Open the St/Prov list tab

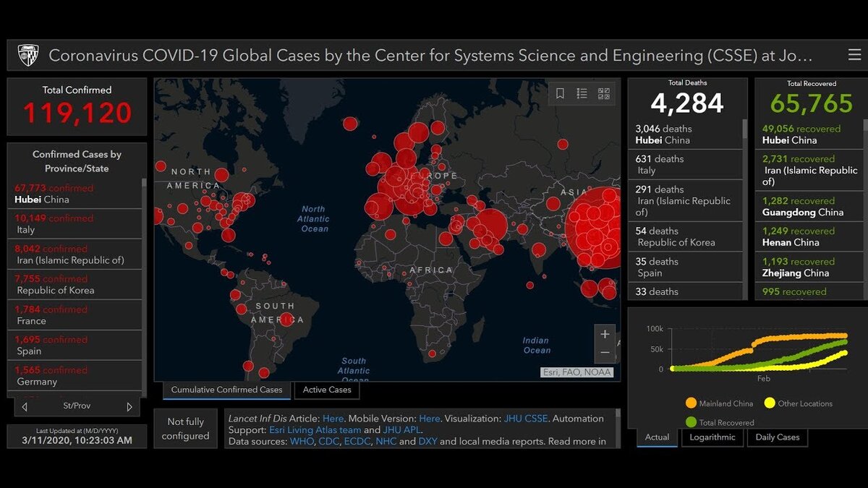tap(77, 406)
